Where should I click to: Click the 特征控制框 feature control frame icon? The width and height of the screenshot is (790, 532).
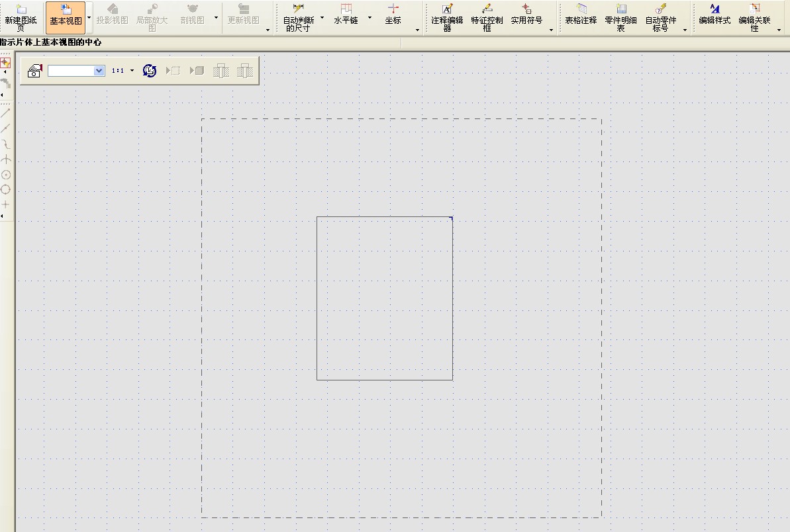(487, 17)
